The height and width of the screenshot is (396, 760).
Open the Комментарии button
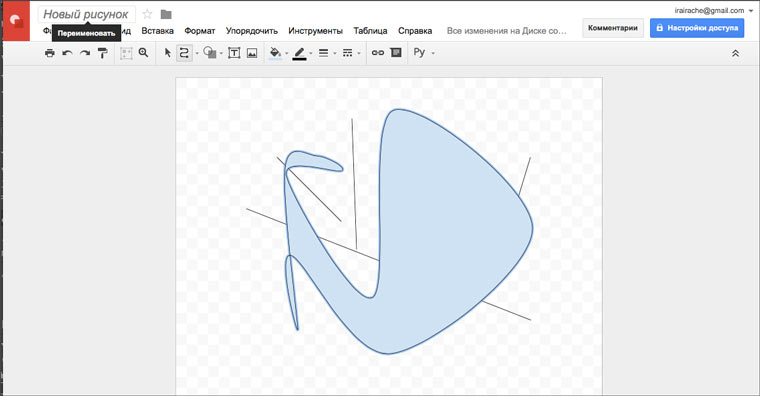pyautogui.click(x=613, y=28)
